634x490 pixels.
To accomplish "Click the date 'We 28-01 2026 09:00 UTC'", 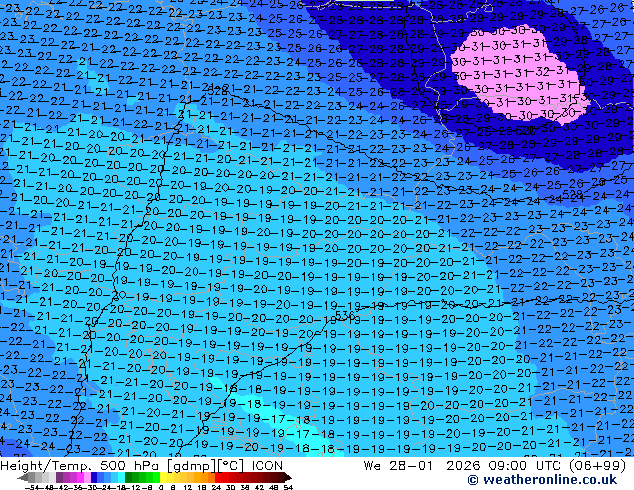I will (x=464, y=466).
